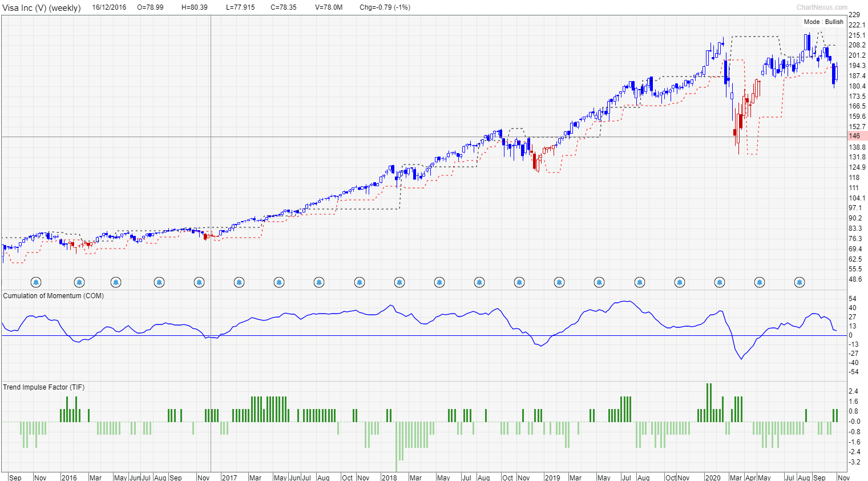Click the 201.2 price axis value
The width and height of the screenshot is (868, 481).
pos(857,55)
